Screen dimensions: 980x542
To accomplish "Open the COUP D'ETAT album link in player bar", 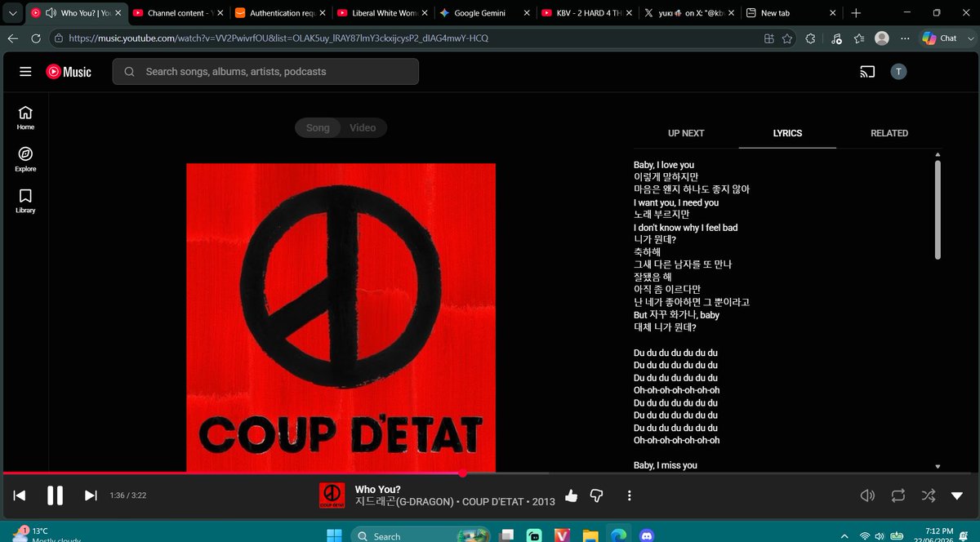I will click(x=492, y=502).
